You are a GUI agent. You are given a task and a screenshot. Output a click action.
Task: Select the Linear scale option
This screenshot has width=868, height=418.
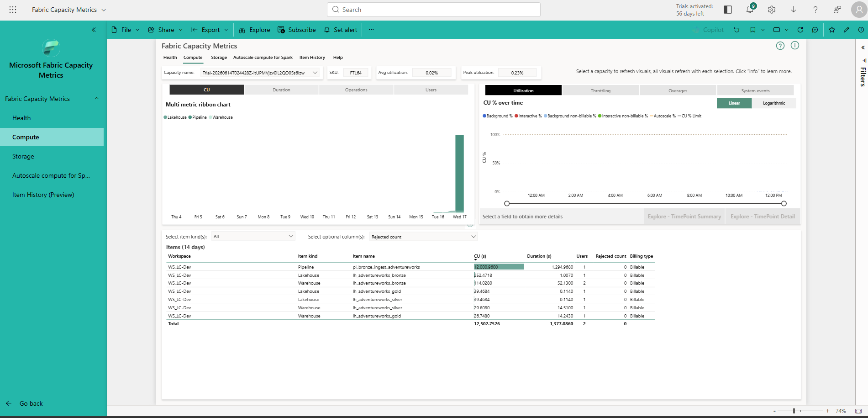coord(734,103)
